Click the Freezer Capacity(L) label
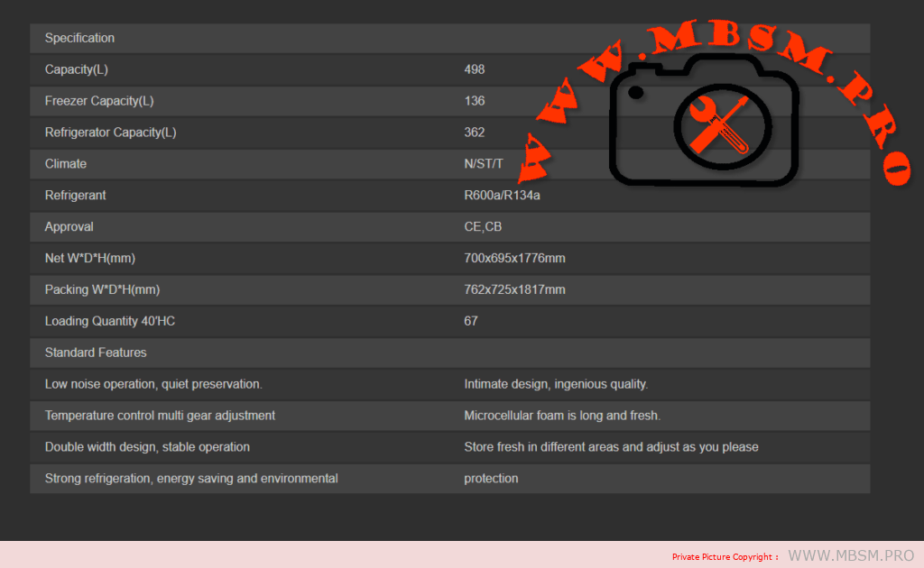The width and height of the screenshot is (924, 568). tap(99, 101)
